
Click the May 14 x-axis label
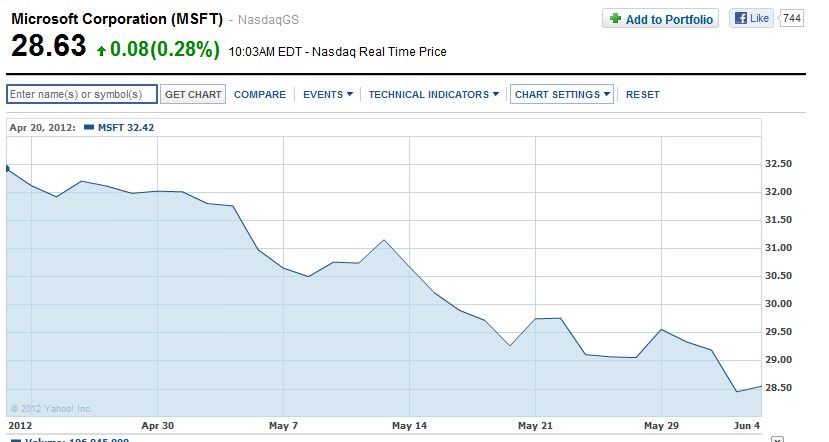409,426
